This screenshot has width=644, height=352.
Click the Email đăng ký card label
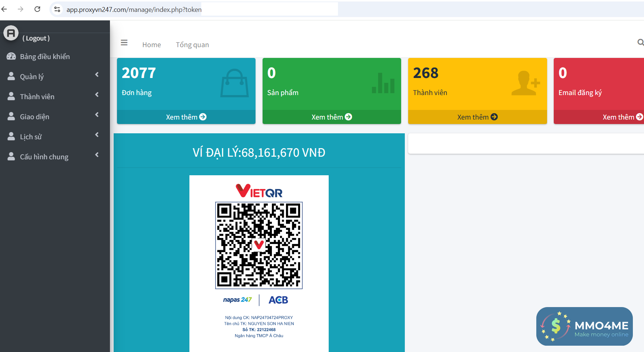(580, 92)
